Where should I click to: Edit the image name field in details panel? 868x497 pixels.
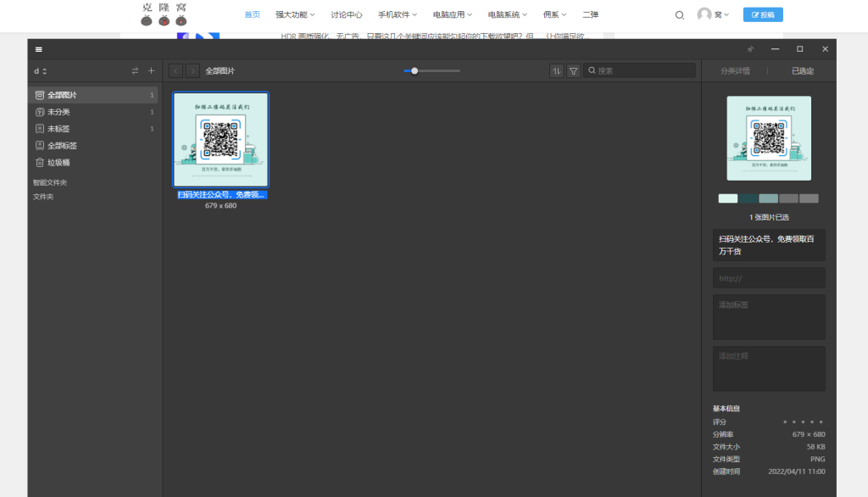[x=769, y=245]
